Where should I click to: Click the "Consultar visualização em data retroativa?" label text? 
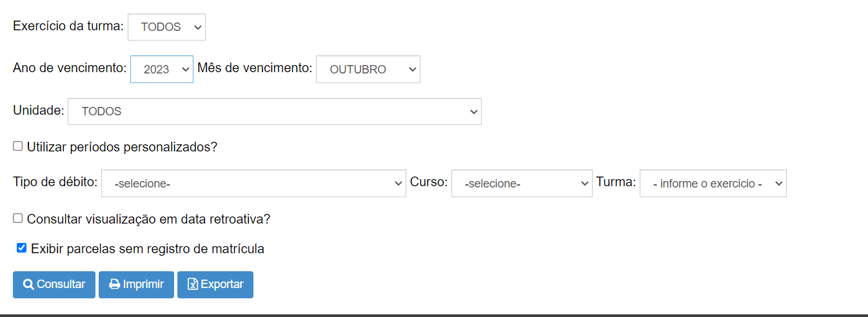pos(148,219)
